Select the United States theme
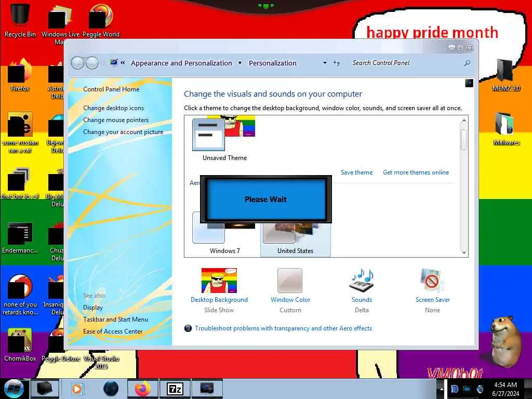Image resolution: width=532 pixels, height=399 pixels. pyautogui.click(x=295, y=237)
